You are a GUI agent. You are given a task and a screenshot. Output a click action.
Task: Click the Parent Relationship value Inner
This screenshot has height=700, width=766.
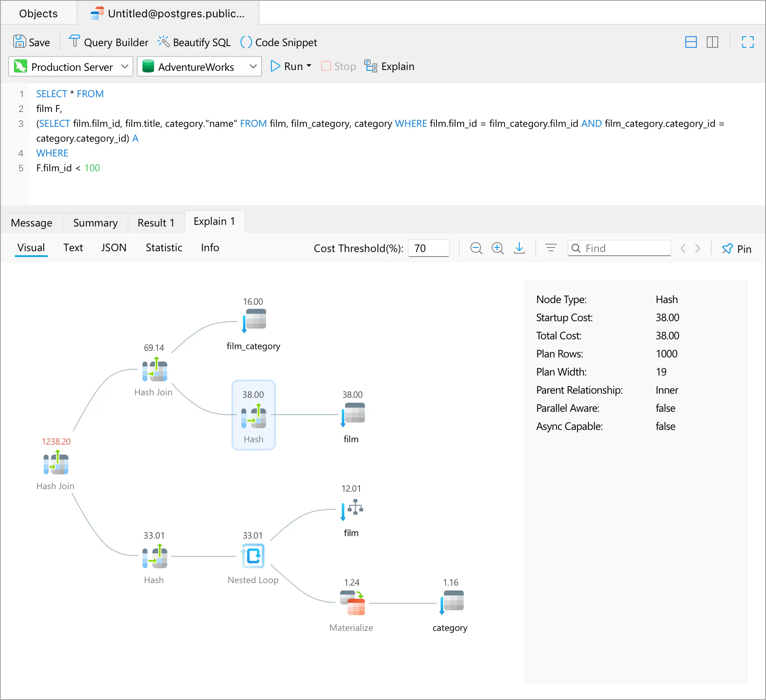coord(667,390)
